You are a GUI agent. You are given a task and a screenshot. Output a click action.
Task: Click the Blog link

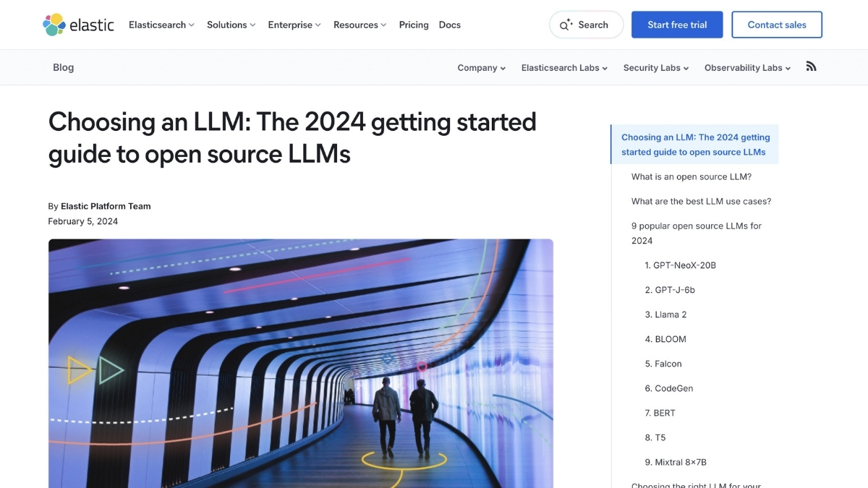64,67
